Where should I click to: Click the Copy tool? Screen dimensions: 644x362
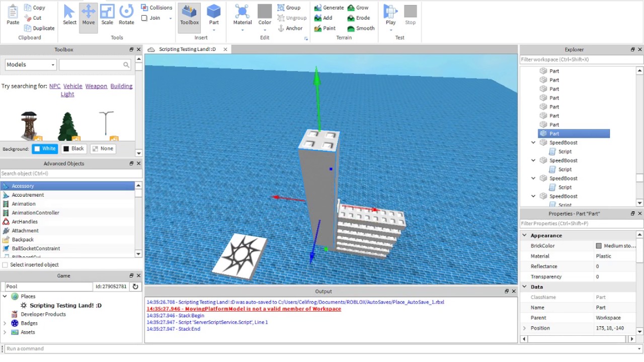[x=34, y=8]
